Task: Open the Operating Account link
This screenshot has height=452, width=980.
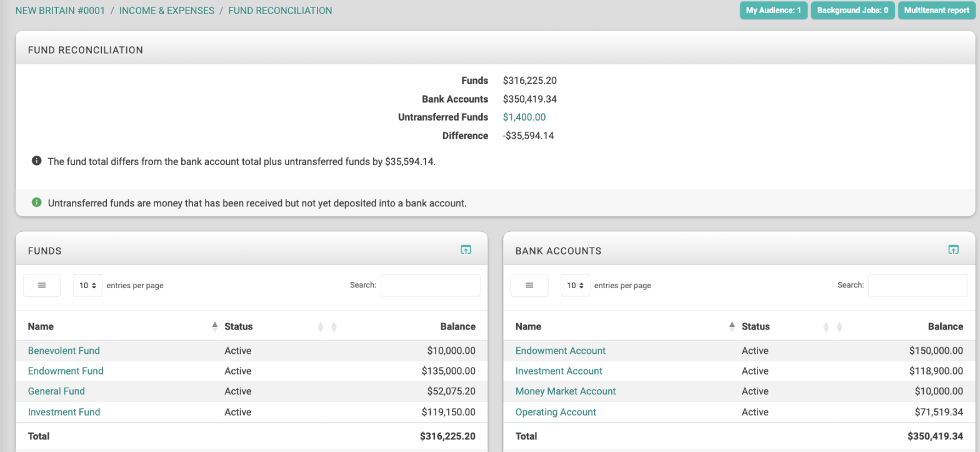Action: click(x=556, y=412)
